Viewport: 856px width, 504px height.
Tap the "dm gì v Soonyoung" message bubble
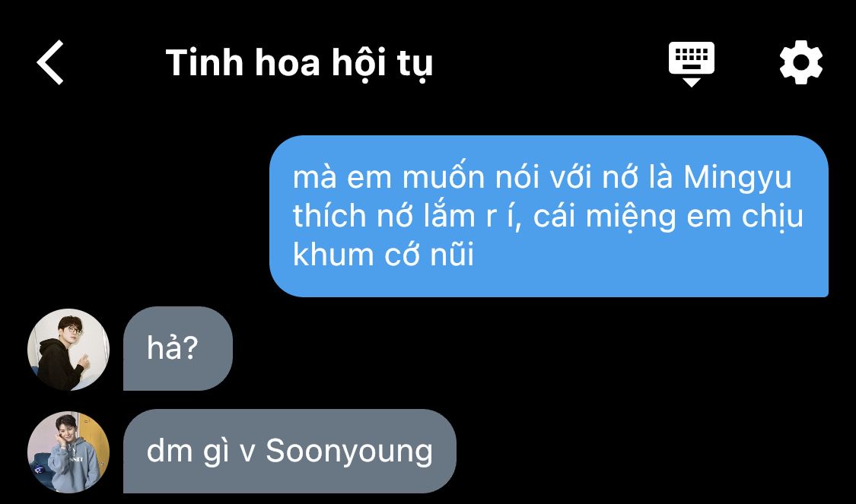[290, 451]
